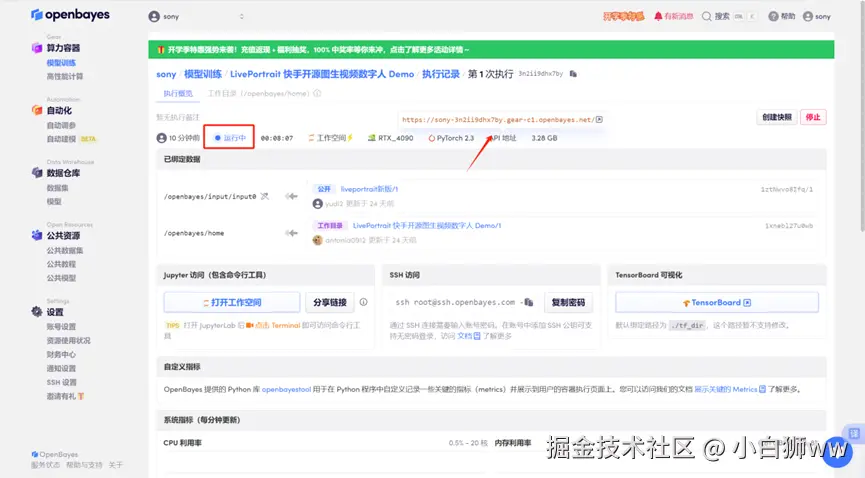Open 执行记录 breadcrumb link
The width and height of the screenshot is (865, 478).
click(x=441, y=74)
